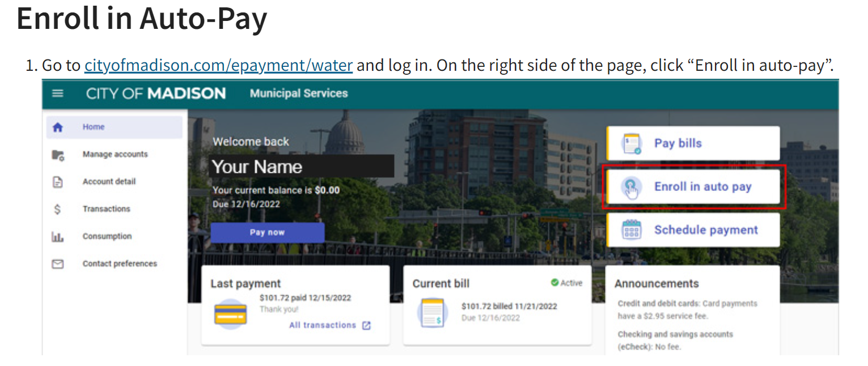Image resolution: width=868 pixels, height=366 pixels.
Task: Click the Pay bills invoice icon
Action: pos(631,143)
